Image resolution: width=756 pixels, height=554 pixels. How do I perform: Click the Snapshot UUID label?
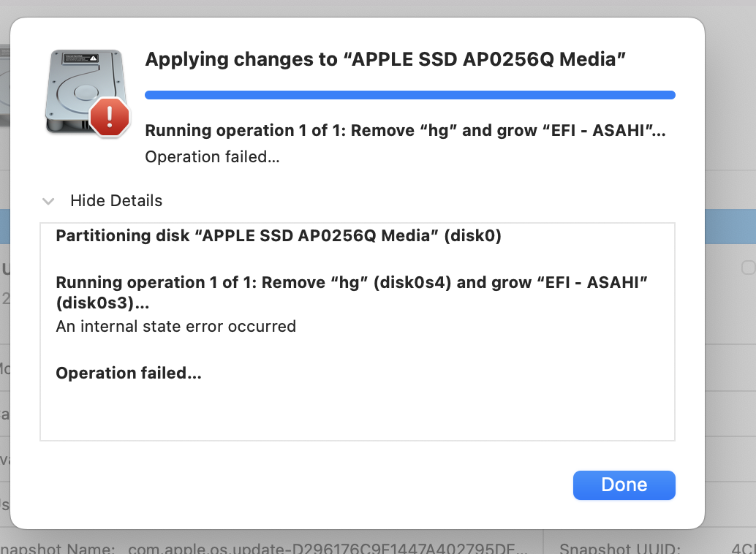620,548
